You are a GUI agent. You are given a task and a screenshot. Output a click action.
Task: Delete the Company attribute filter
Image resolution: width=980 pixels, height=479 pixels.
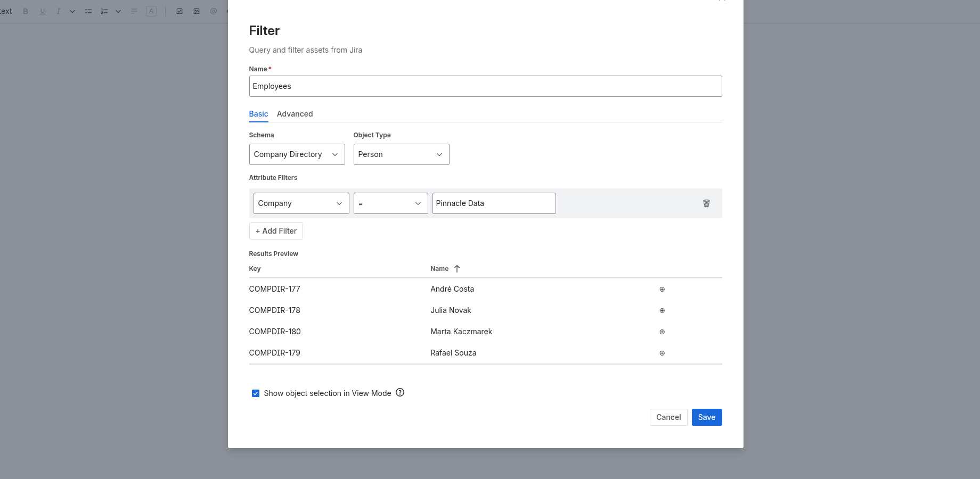point(706,203)
